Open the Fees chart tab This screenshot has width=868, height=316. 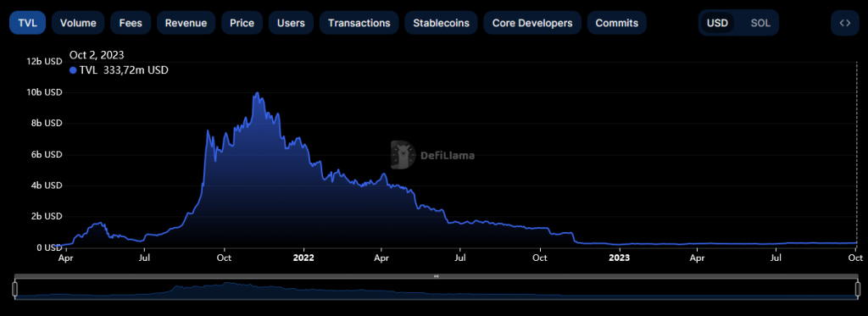[x=131, y=23]
